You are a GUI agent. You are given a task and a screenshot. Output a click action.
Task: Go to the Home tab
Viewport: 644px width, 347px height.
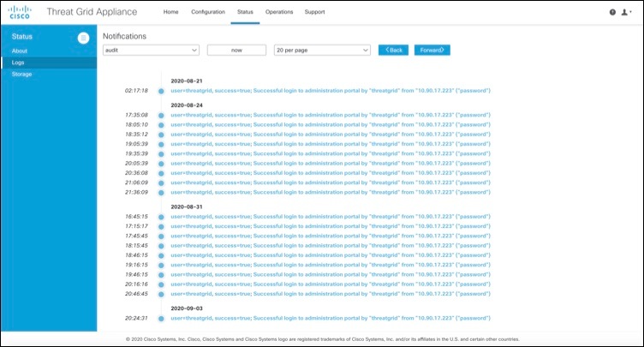click(x=171, y=12)
